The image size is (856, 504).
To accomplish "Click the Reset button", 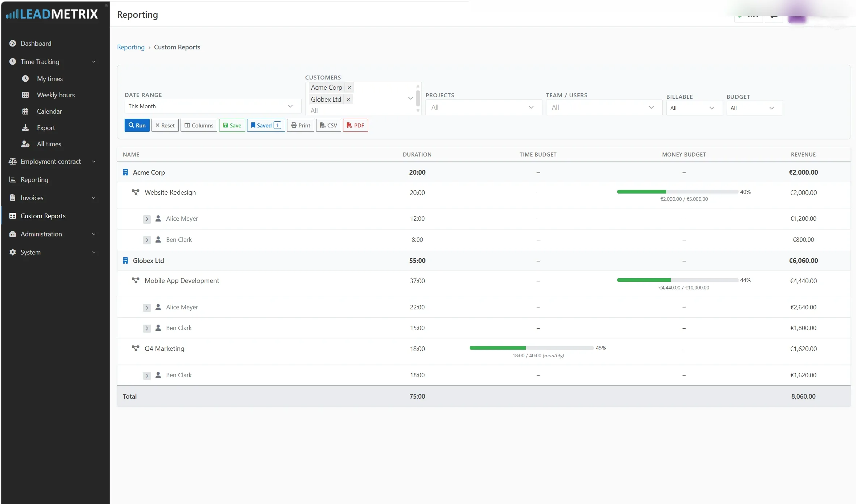I will [165, 125].
